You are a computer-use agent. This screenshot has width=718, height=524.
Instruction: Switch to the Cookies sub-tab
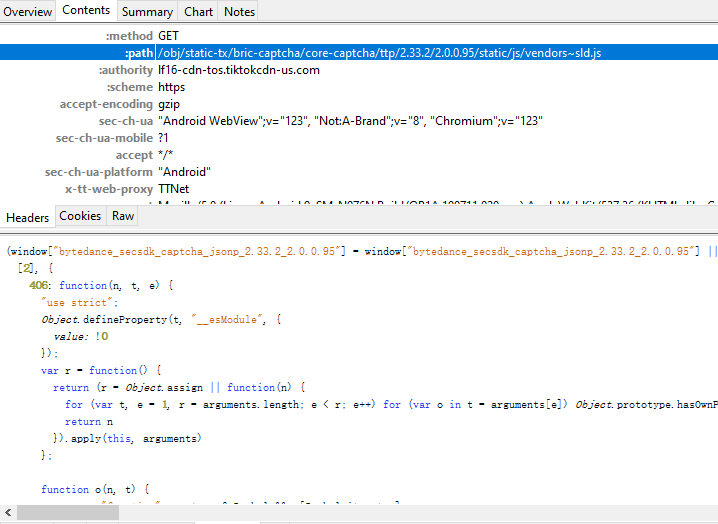coord(80,216)
